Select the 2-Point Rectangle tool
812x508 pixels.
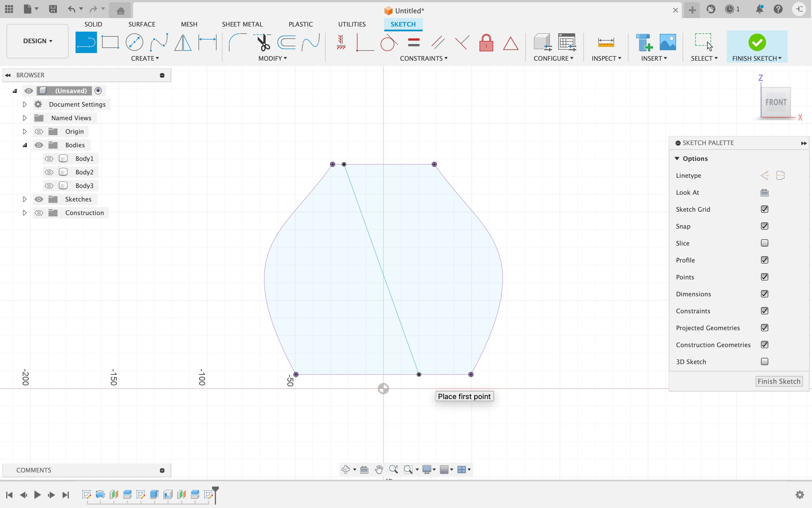110,42
